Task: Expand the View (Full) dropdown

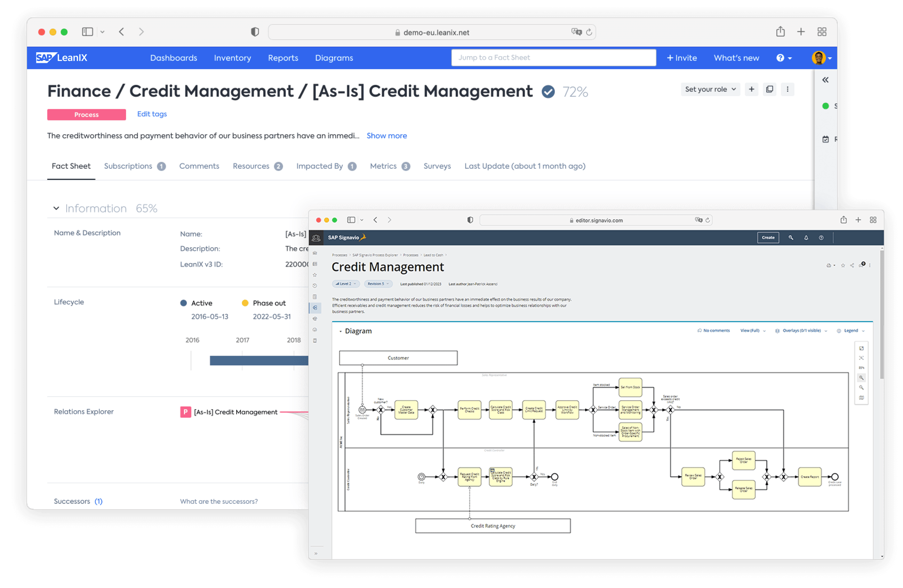Action: (752, 330)
